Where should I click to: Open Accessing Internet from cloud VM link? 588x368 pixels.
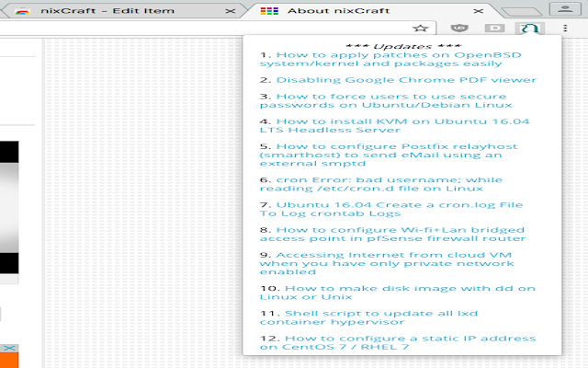(387, 263)
